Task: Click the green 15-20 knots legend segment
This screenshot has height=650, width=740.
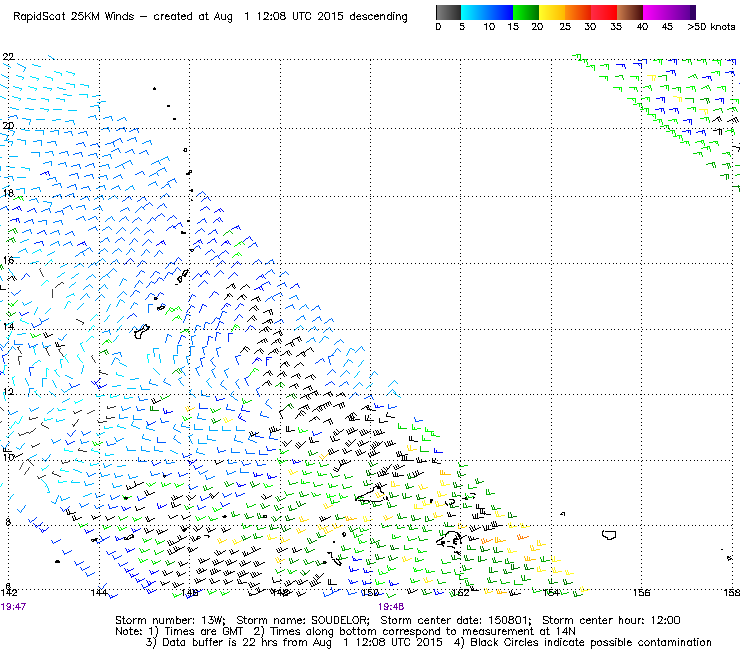Action: click(x=526, y=12)
